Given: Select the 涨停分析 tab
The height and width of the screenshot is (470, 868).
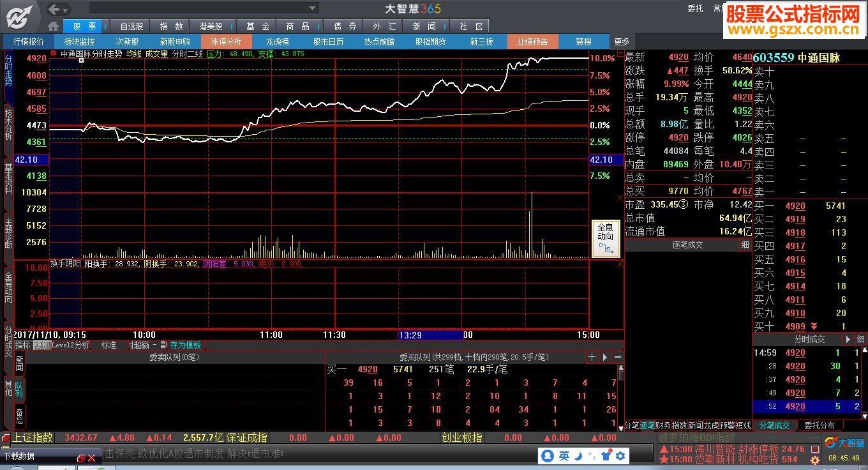Looking at the screenshot, I should coord(227,42).
